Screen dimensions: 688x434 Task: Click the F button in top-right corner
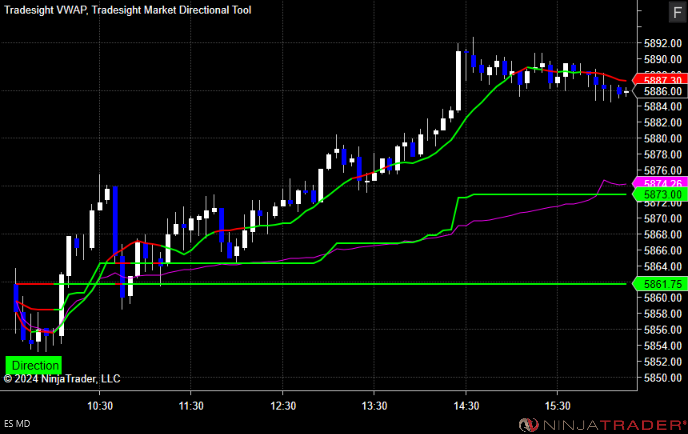click(677, 12)
